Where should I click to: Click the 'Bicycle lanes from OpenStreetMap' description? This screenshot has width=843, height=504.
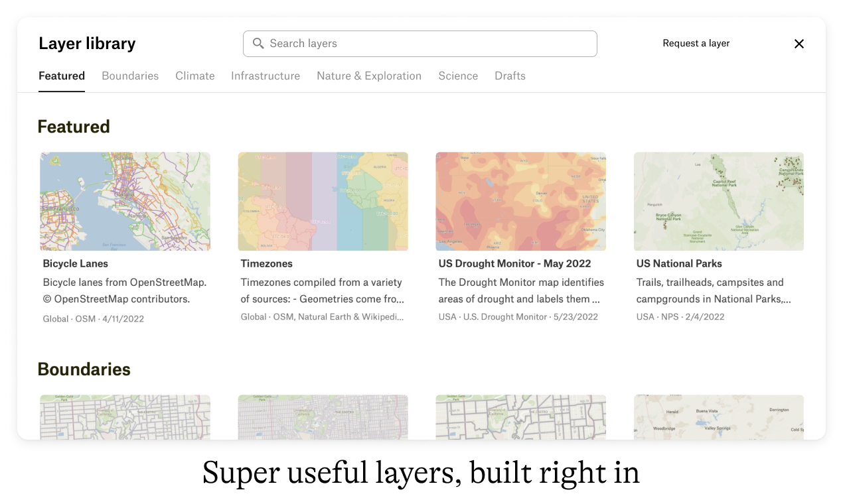(x=125, y=290)
